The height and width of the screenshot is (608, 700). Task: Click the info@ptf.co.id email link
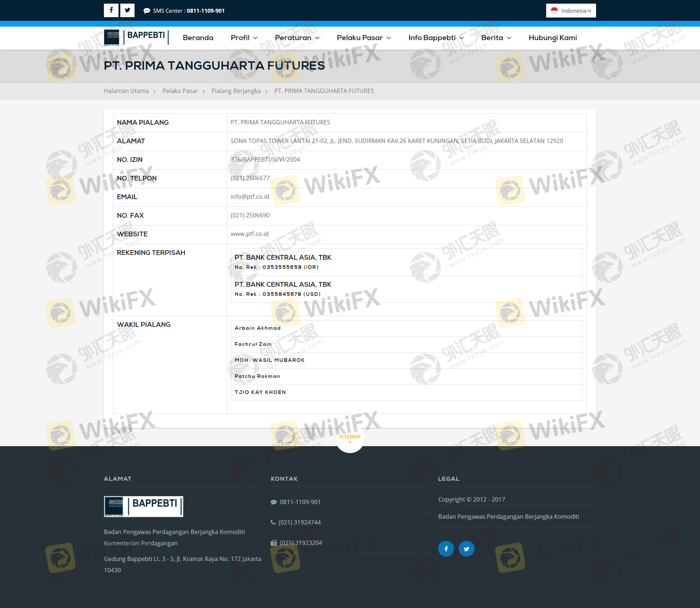click(x=250, y=197)
